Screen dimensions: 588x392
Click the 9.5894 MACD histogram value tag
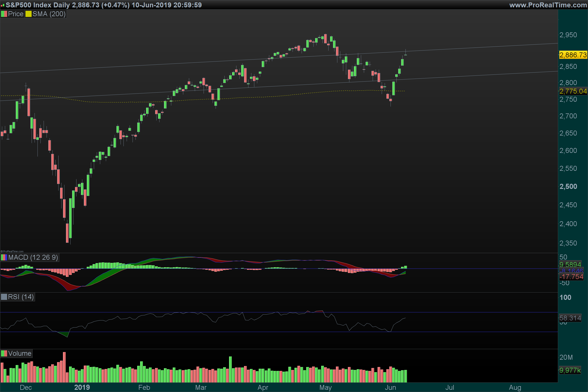click(x=570, y=265)
